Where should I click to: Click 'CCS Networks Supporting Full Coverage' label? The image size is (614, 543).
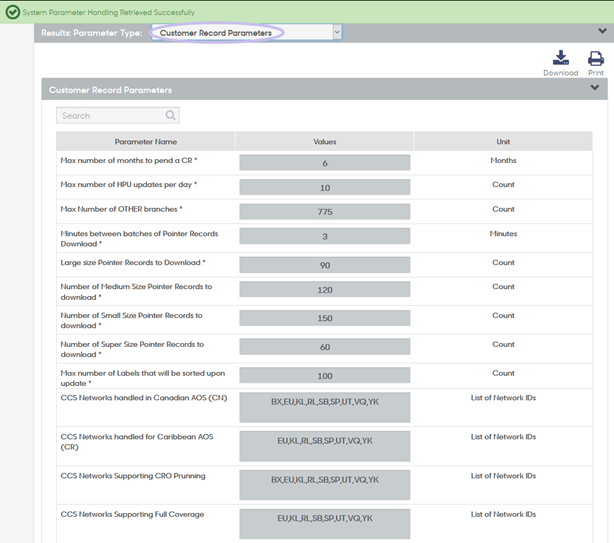coord(132,514)
